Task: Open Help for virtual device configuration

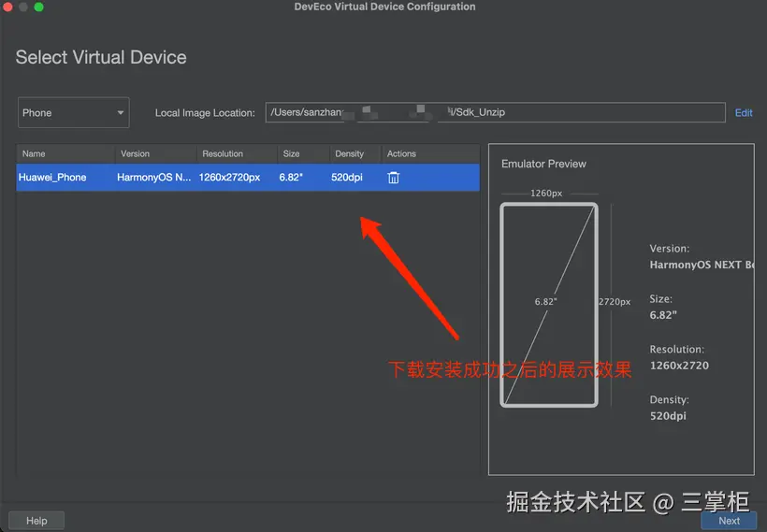Action: [36, 521]
